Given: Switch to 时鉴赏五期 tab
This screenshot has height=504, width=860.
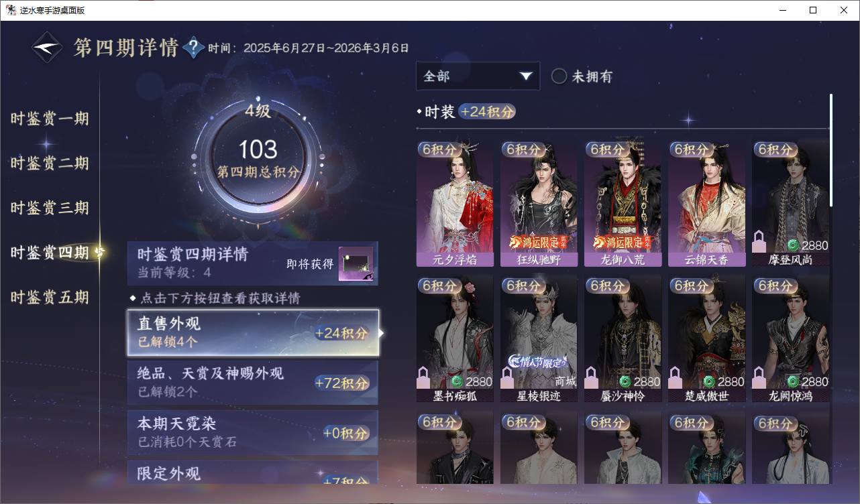Looking at the screenshot, I should pos(50,297).
